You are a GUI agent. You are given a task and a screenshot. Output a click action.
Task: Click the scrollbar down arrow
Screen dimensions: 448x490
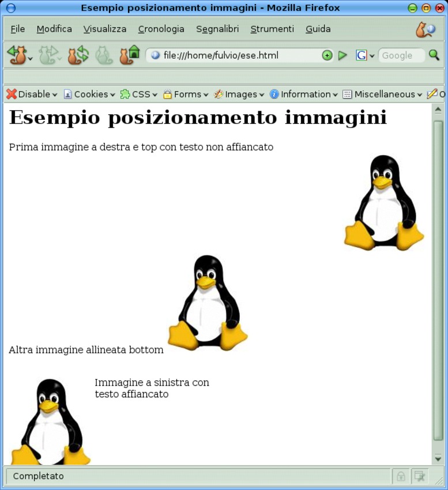438,458
